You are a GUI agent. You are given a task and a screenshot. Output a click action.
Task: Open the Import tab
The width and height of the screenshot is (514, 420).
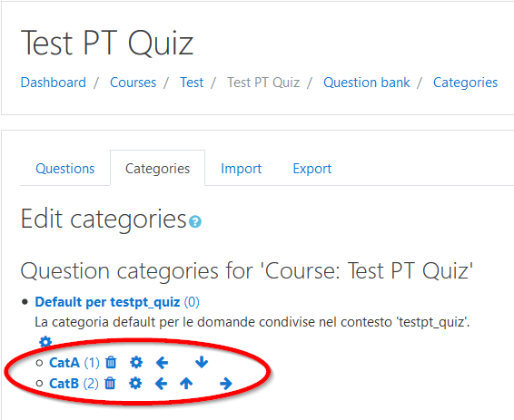click(241, 169)
